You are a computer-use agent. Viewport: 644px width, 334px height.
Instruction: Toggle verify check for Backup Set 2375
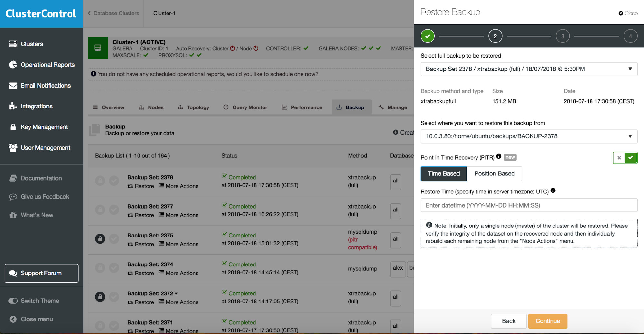pyautogui.click(x=114, y=239)
